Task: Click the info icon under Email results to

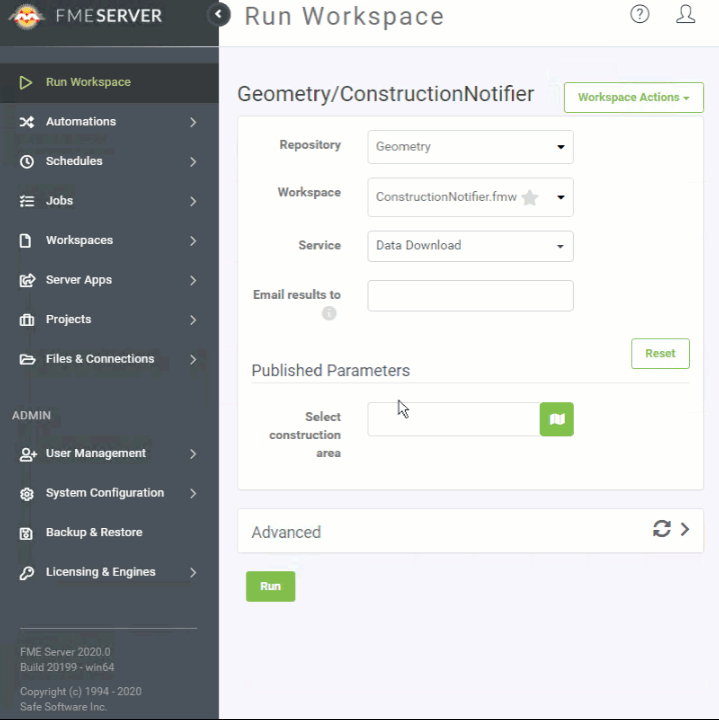Action: pyautogui.click(x=329, y=313)
